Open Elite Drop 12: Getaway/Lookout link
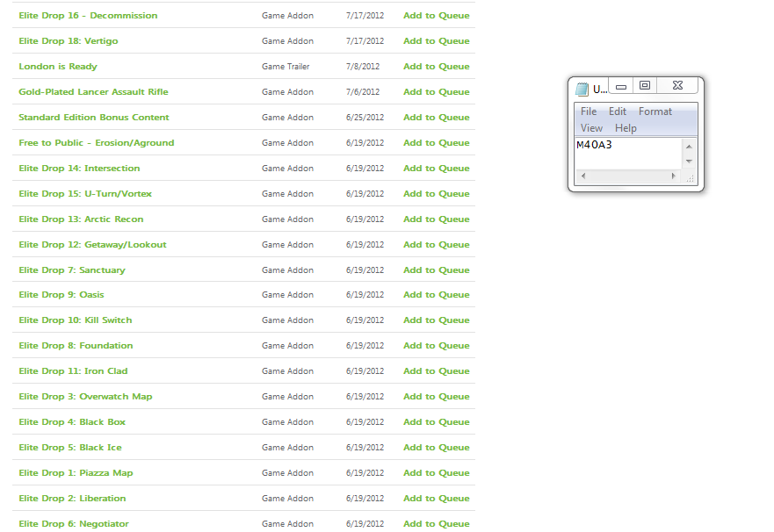This screenshot has width=774, height=532. click(x=92, y=245)
